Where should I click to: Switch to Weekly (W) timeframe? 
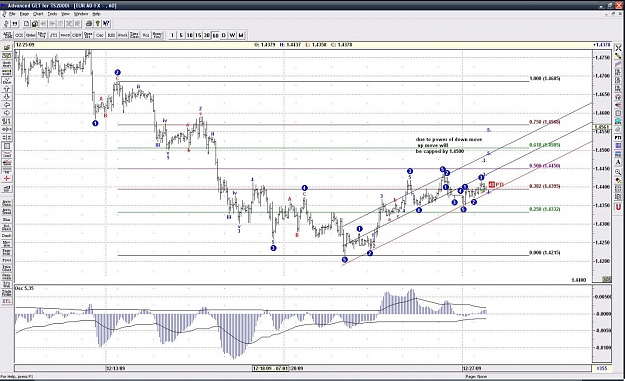point(232,35)
